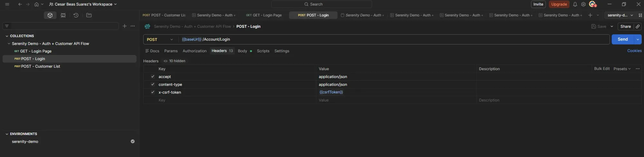Screen dimensions: 644x157
Task: Open the folder icon in sidebar toolbar
Action: click(89, 15)
